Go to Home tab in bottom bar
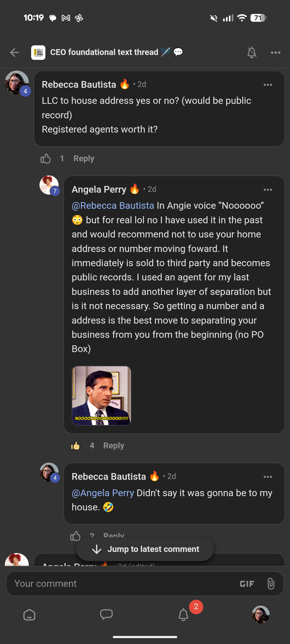This screenshot has height=644, width=290. pyautogui.click(x=29, y=615)
